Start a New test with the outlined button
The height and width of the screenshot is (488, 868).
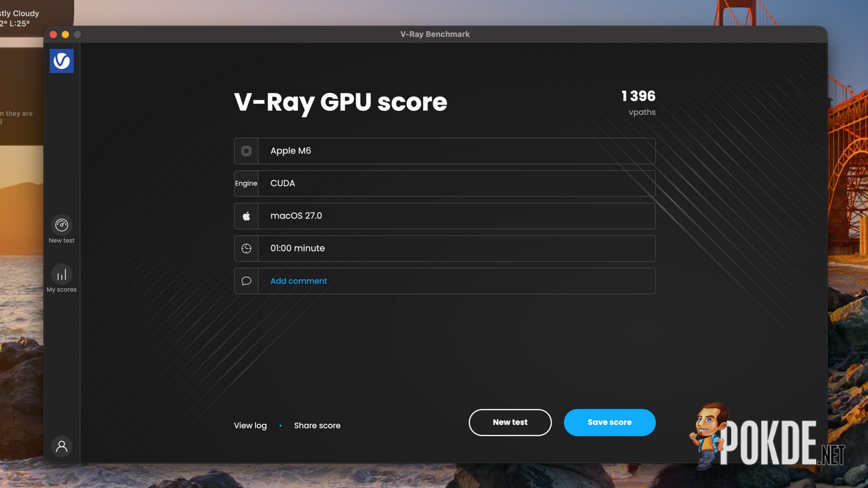point(510,422)
